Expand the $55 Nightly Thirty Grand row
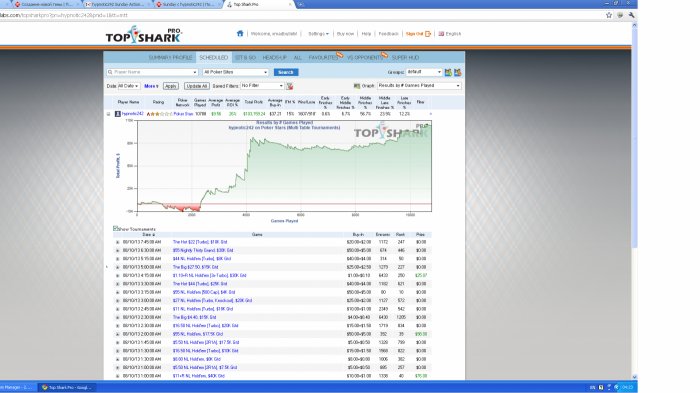The image size is (700, 393). click(x=117, y=251)
